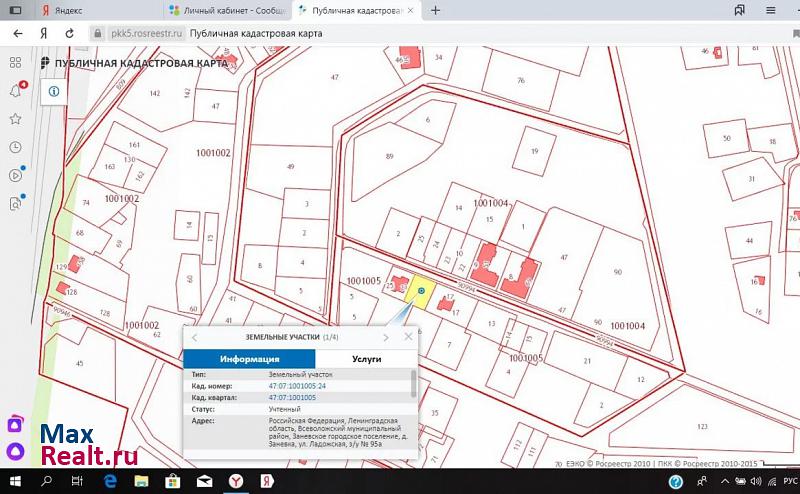Open the services grid icon in the sidebar
Screen dimensions: 800x494
15,62
